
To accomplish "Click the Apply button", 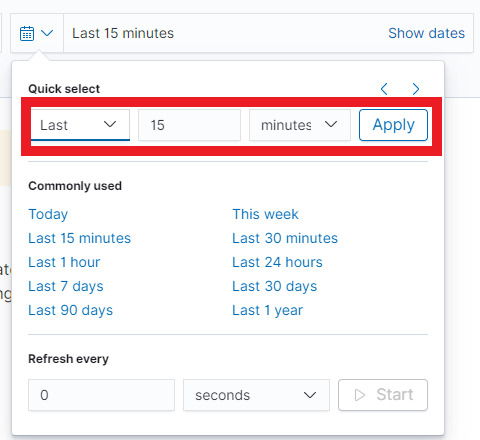I will [x=393, y=125].
